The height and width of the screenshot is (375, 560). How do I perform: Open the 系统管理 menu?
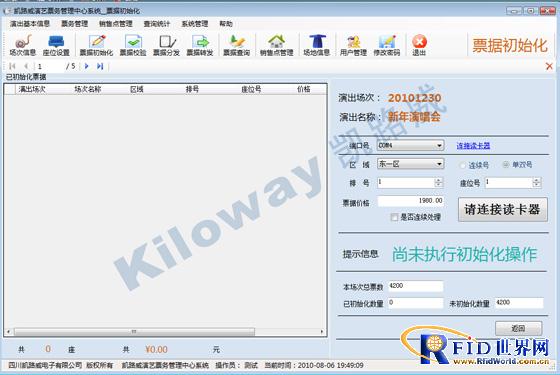tap(195, 24)
